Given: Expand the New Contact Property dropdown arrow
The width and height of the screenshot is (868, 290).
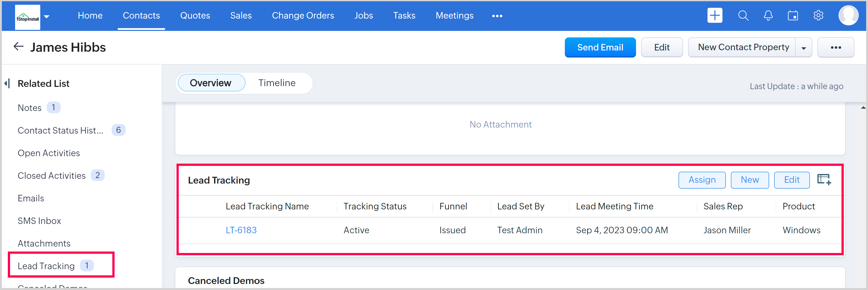Looking at the screenshot, I should [x=804, y=48].
